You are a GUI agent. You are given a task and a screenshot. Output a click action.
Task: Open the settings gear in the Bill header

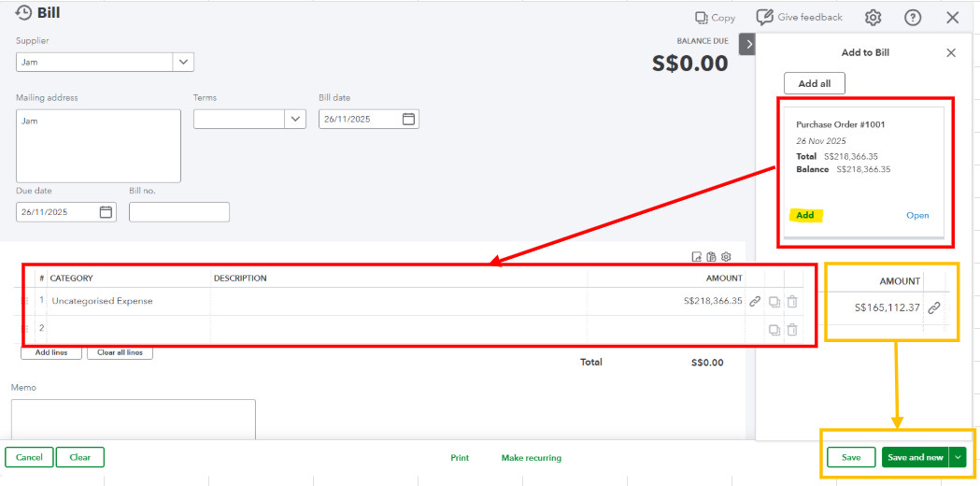873,18
